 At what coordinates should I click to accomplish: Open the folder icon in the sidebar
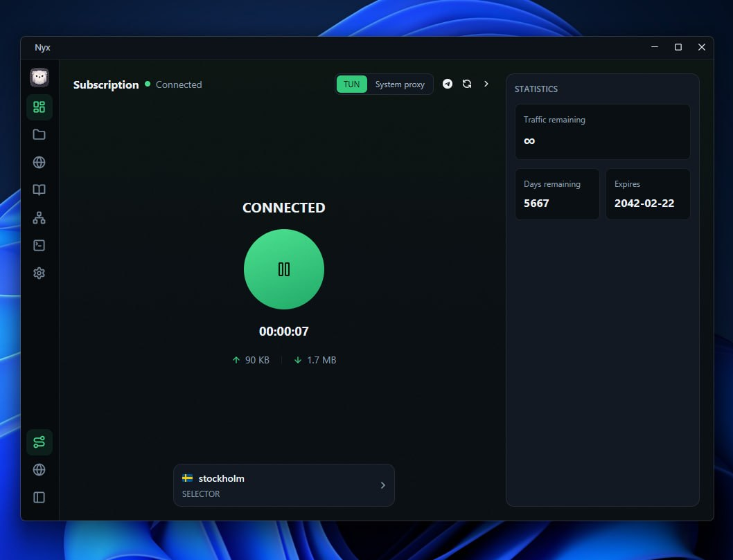39,134
